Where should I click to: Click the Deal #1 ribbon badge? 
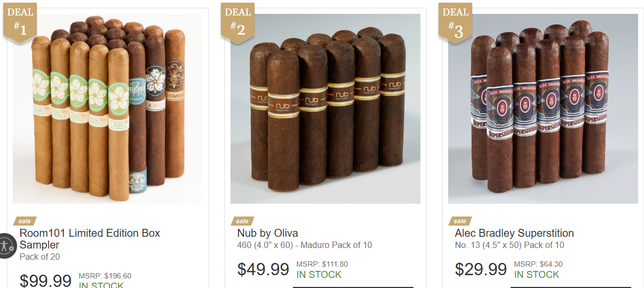[x=20, y=23]
